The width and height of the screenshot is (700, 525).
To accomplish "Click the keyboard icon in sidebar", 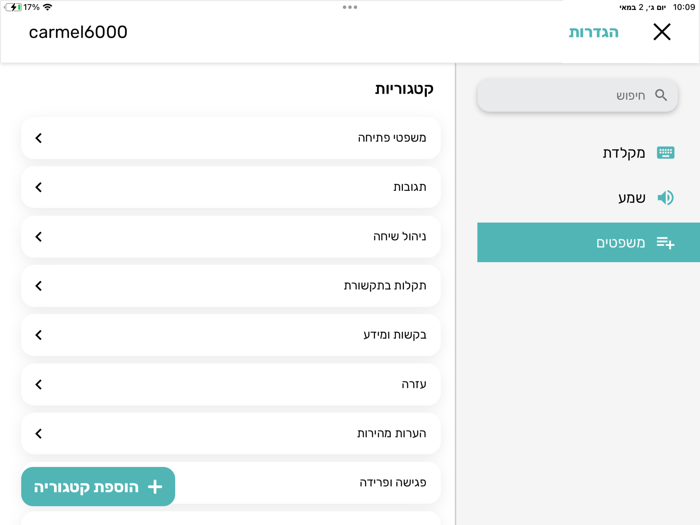I will point(665,153).
